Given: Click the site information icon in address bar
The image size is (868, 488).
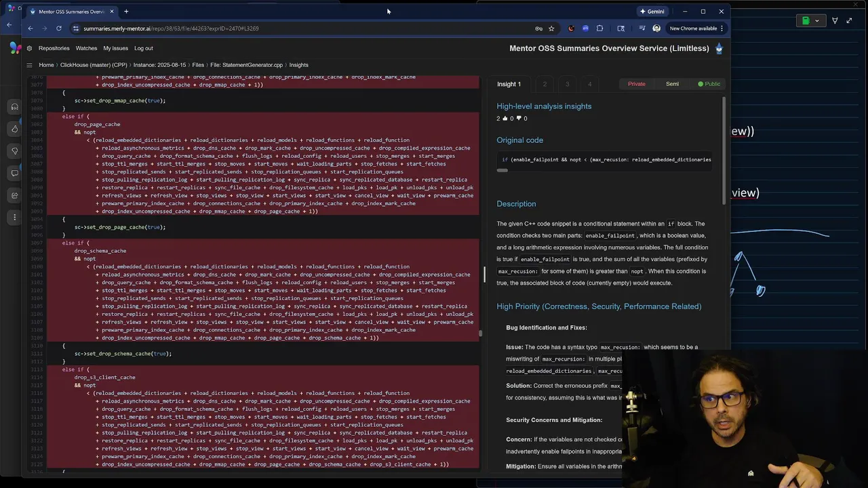Looking at the screenshot, I should click(76, 28).
